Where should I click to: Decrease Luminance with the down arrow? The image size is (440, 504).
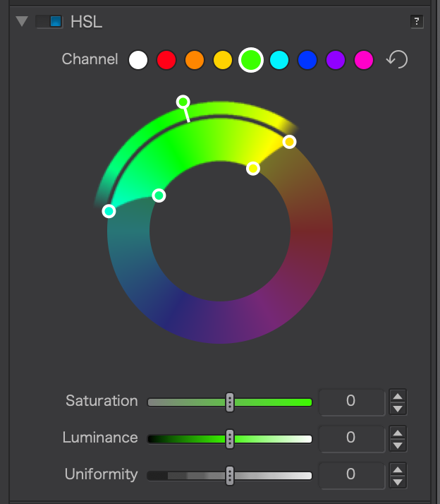(x=398, y=445)
